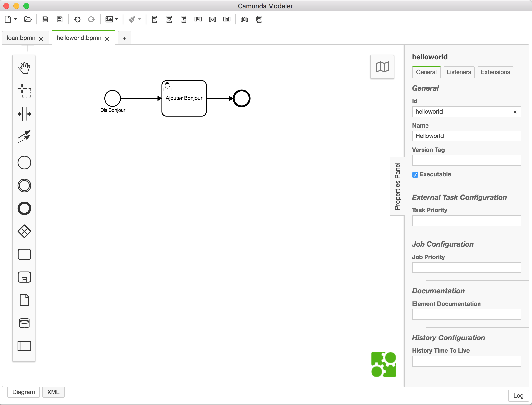This screenshot has height=405, width=532.
Task: Click the Save As icon
Action: [x=59, y=19]
